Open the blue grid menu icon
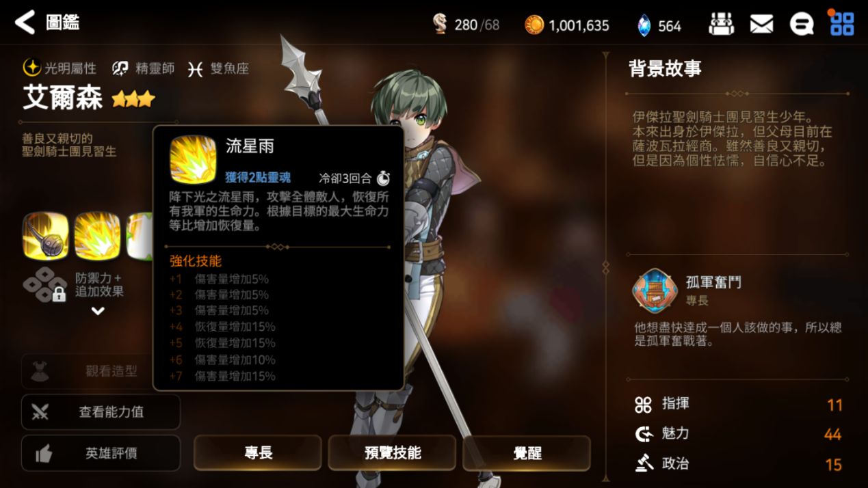The width and height of the screenshot is (868, 488). (841, 24)
